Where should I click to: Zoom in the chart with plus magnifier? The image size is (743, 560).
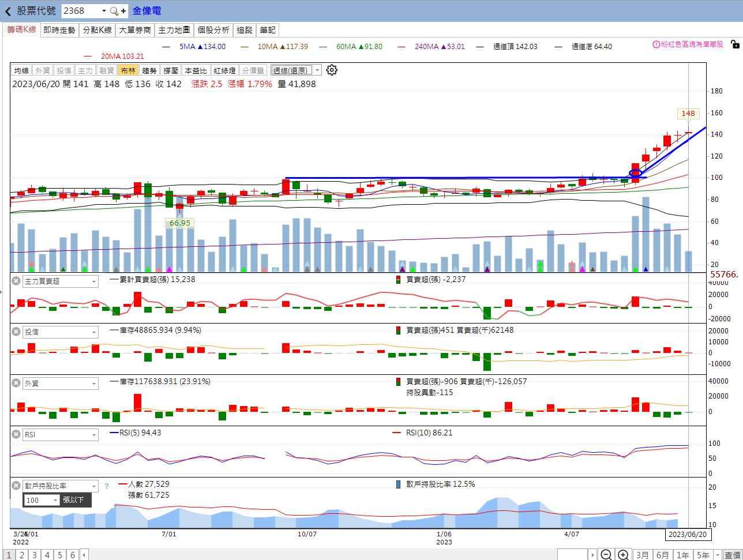coord(624,555)
